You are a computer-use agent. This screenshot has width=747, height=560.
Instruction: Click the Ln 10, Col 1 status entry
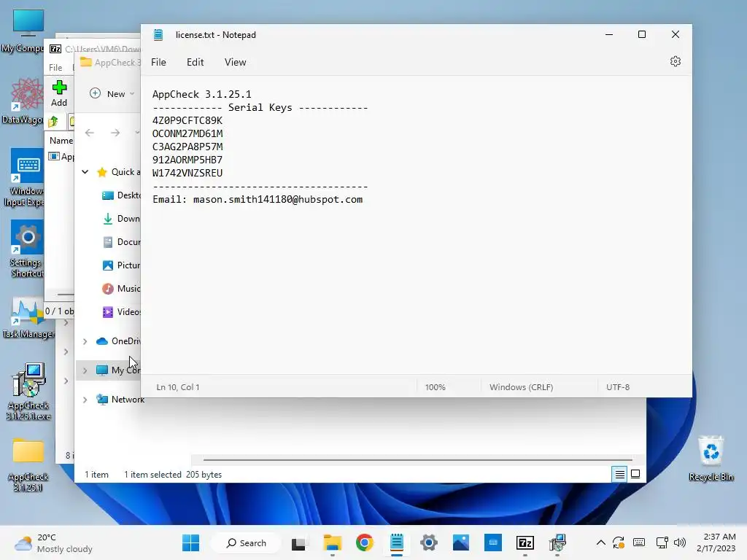(x=178, y=387)
